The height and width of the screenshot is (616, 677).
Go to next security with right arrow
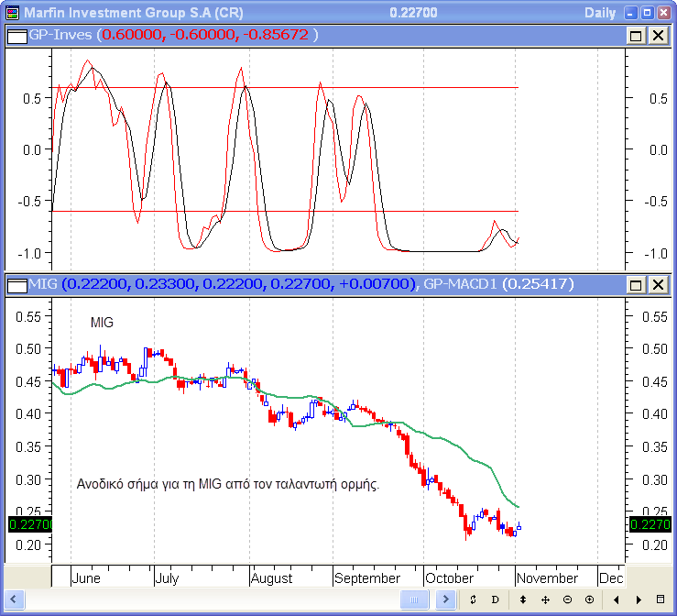[638, 599]
